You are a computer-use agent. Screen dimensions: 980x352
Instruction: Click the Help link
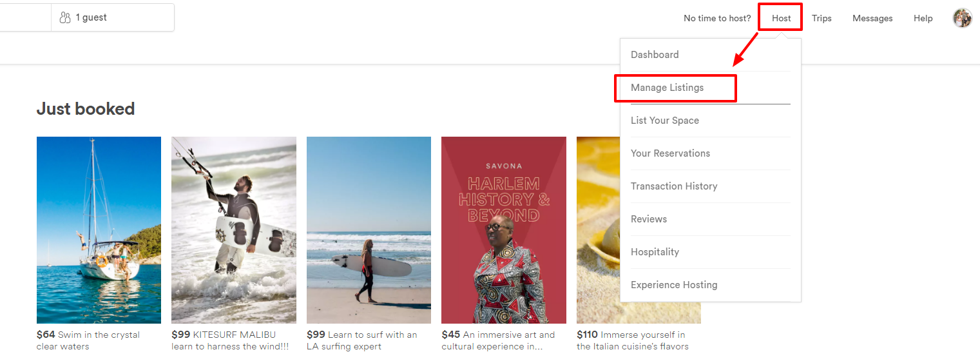coord(923,18)
